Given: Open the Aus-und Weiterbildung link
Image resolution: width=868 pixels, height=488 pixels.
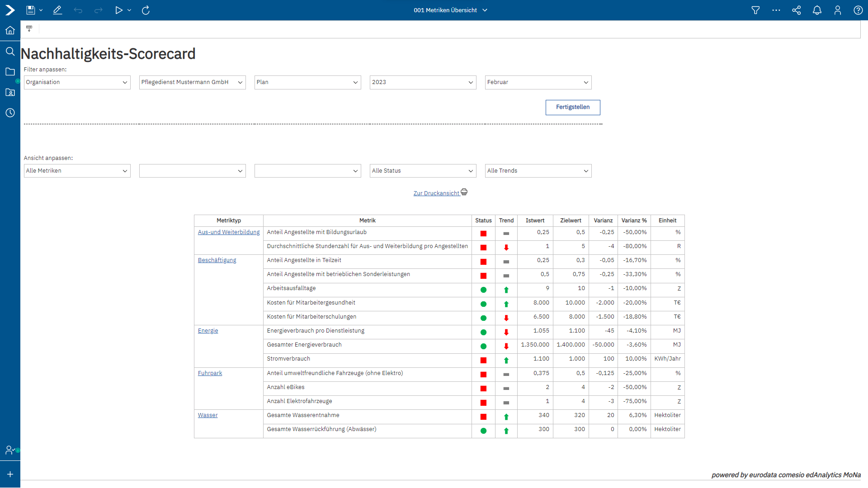Looking at the screenshot, I should tap(229, 232).
